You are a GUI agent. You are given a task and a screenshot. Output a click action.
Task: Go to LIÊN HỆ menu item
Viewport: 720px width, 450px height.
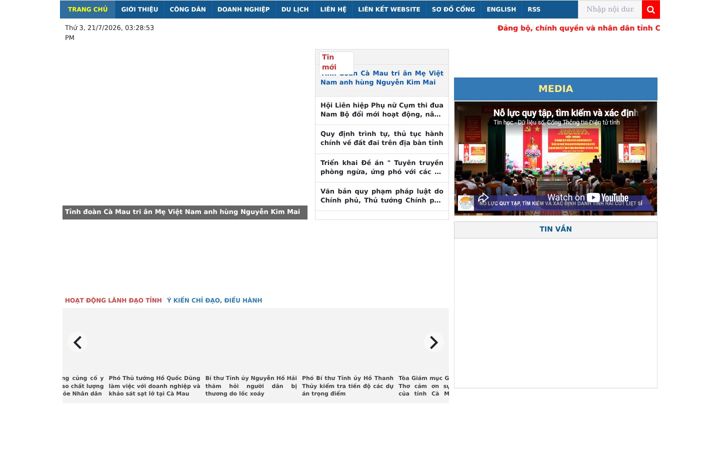tap(333, 9)
